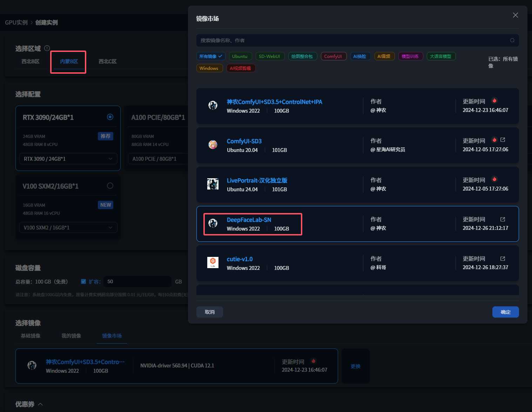Image resolution: width=532 pixels, height=412 pixels.
Task: Click the 更换 button beside selected image
Action: [356, 366]
